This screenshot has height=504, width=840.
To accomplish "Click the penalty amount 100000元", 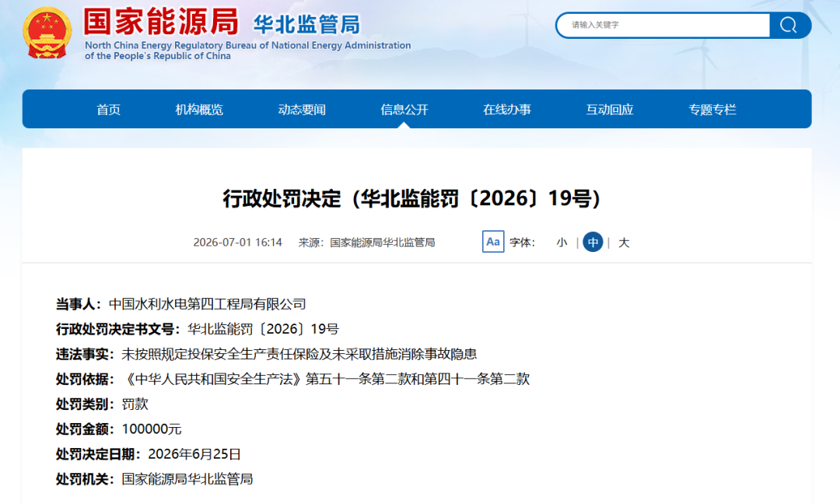I will click(x=152, y=429).
